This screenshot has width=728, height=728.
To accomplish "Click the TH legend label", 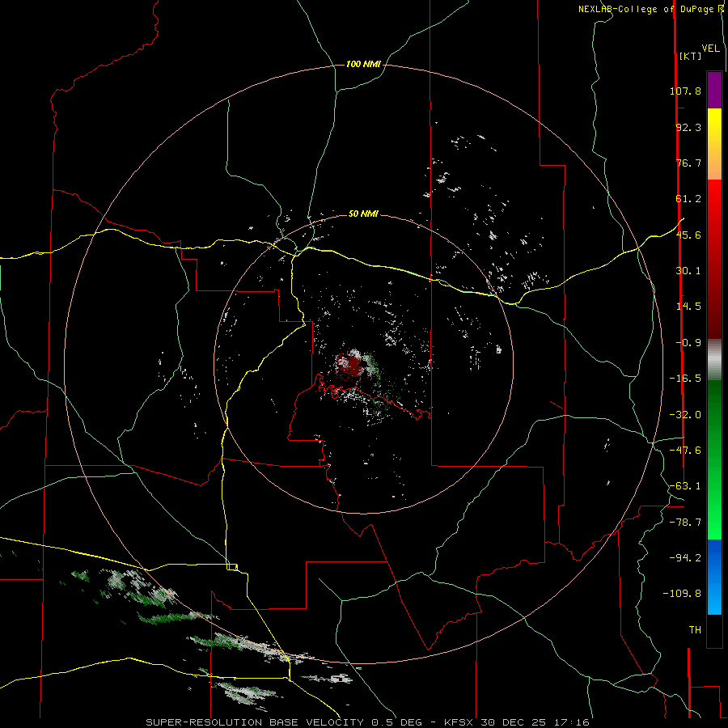I will [x=695, y=630].
